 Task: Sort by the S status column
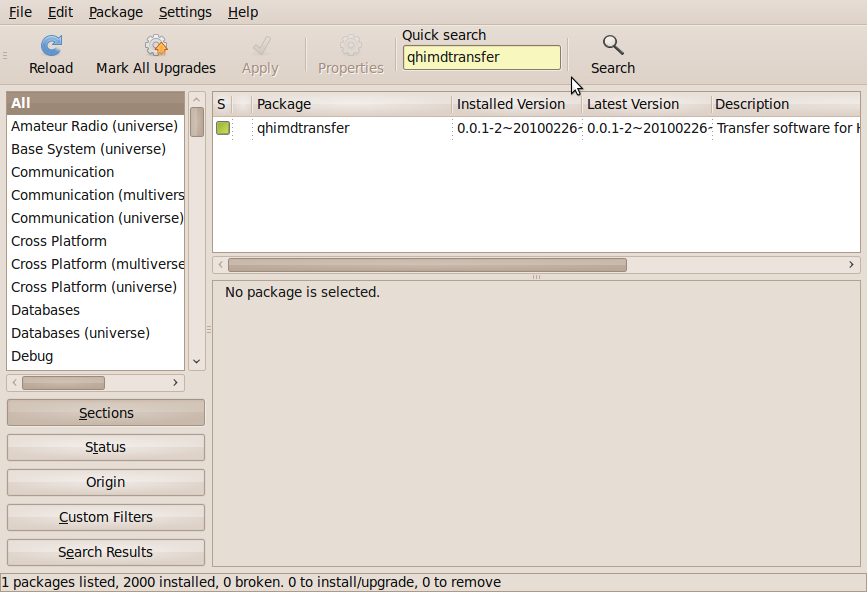pos(222,104)
